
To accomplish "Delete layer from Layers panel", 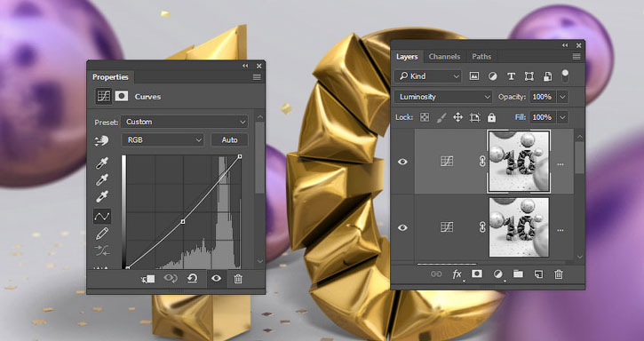I will point(558,274).
